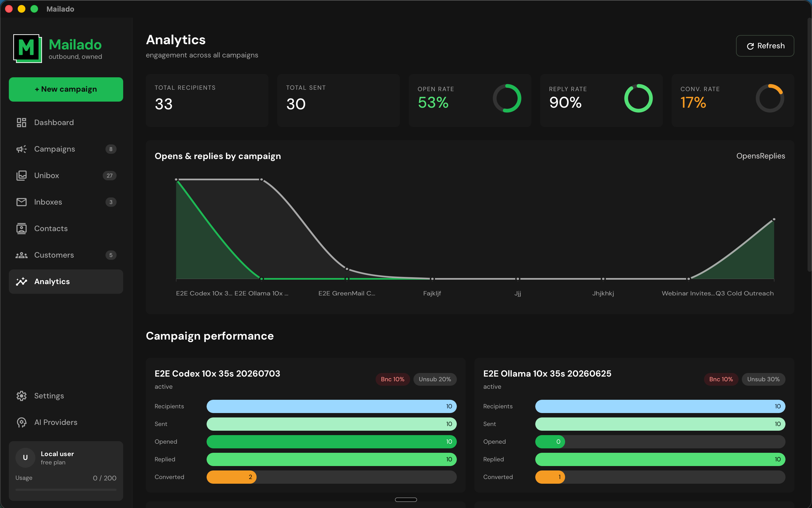The width and height of the screenshot is (812, 508).
Task: Navigate to the Customers page
Action: [x=66, y=255]
